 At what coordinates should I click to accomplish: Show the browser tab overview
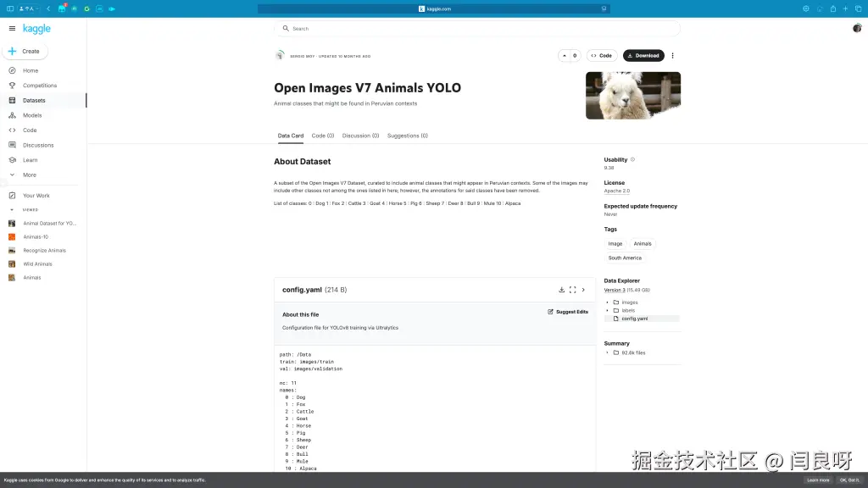[x=858, y=8]
